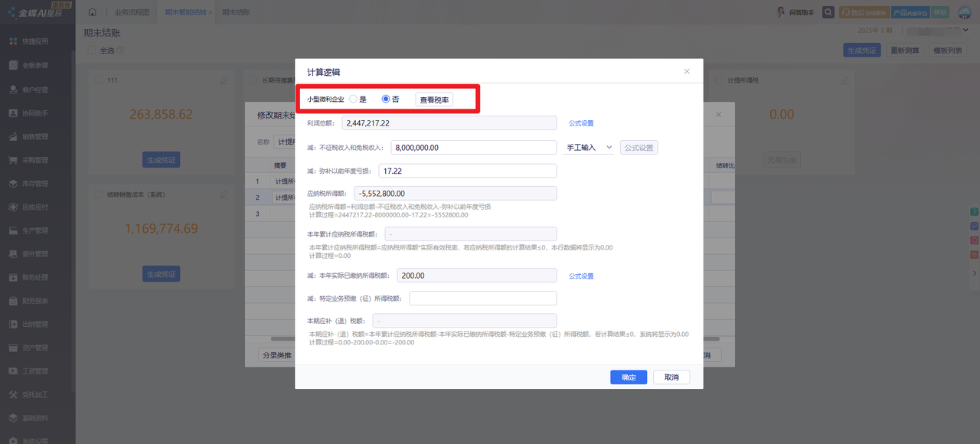Click the 帮助 button
The width and height of the screenshot is (980, 444).
tap(939, 12)
